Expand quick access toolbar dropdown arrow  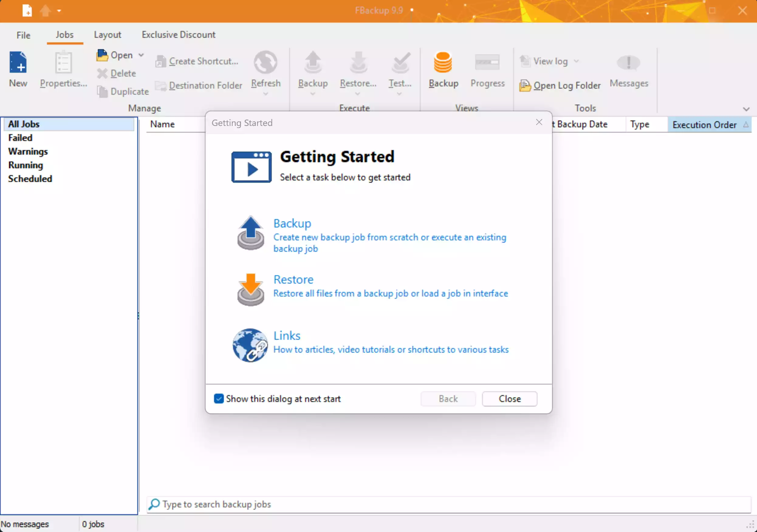click(59, 11)
